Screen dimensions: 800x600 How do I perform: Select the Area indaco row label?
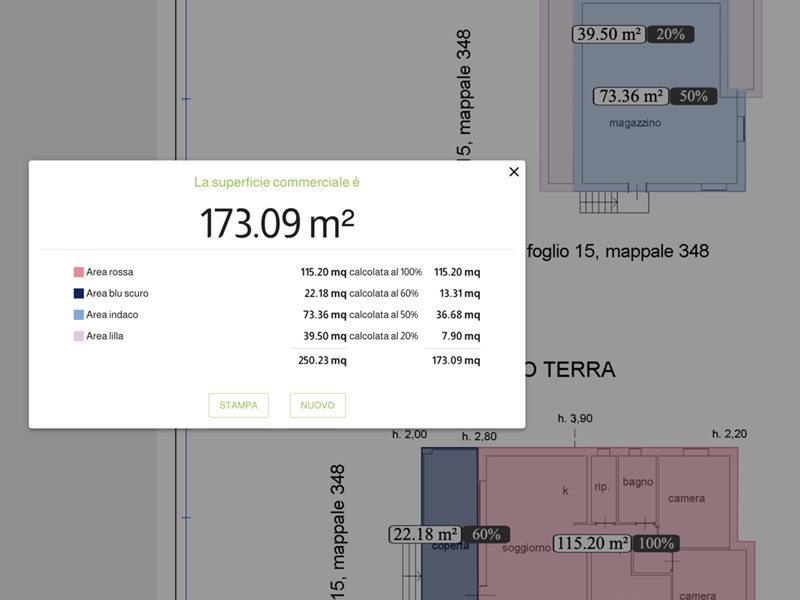point(112,315)
